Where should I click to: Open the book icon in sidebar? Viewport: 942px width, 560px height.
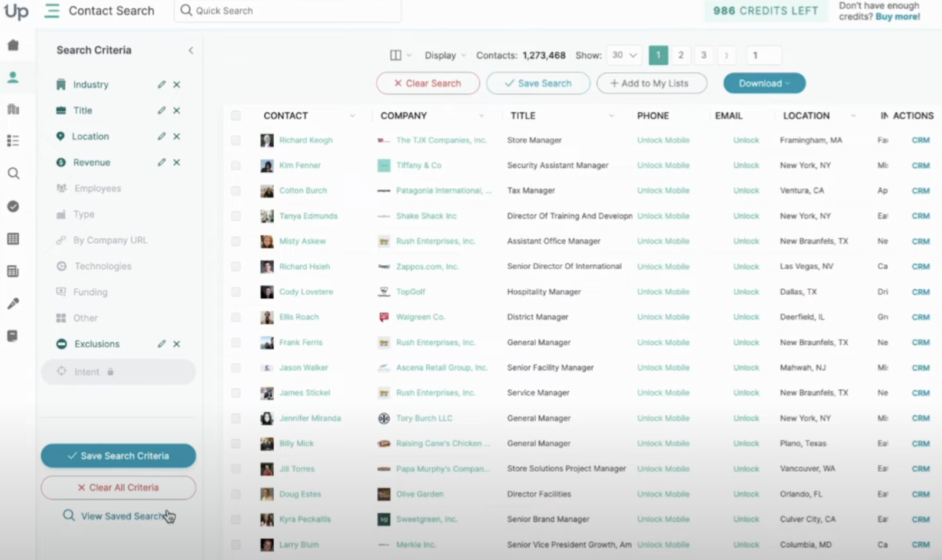point(13,336)
